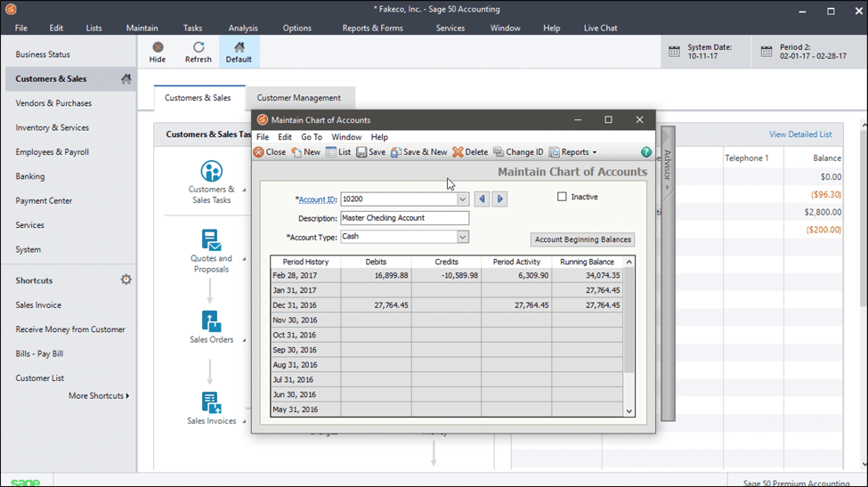Click Sage 50 app icon in title bar
868x487 pixels.
click(11, 10)
